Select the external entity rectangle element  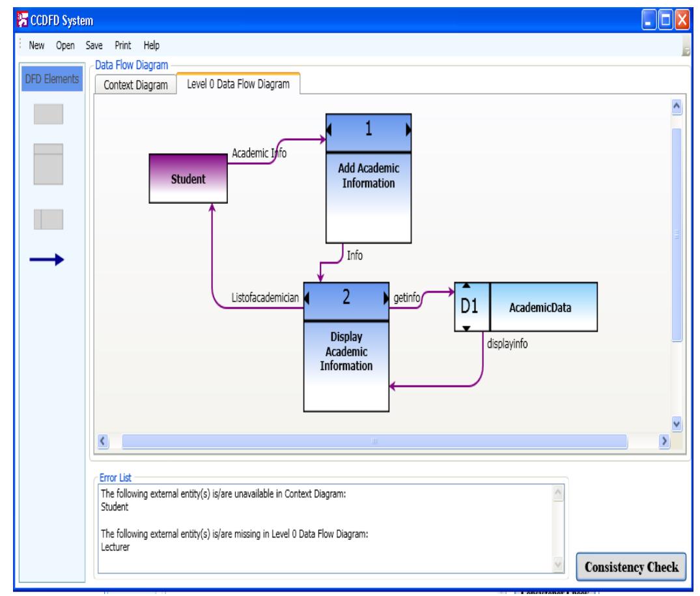coord(48,114)
